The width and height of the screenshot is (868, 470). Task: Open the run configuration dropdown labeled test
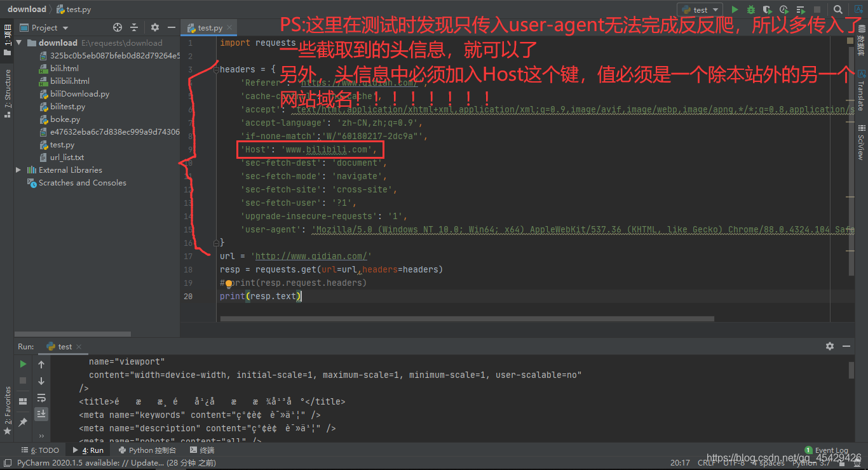699,9
